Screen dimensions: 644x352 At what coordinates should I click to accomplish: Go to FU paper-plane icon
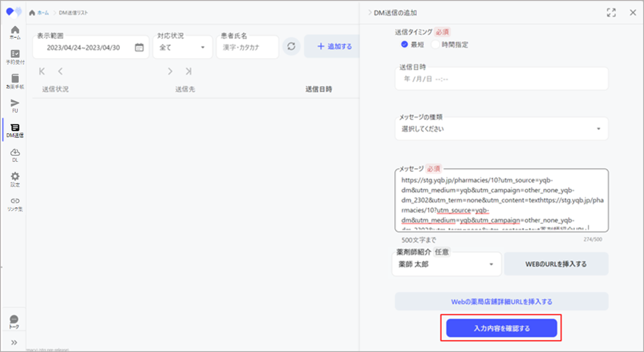(x=15, y=105)
